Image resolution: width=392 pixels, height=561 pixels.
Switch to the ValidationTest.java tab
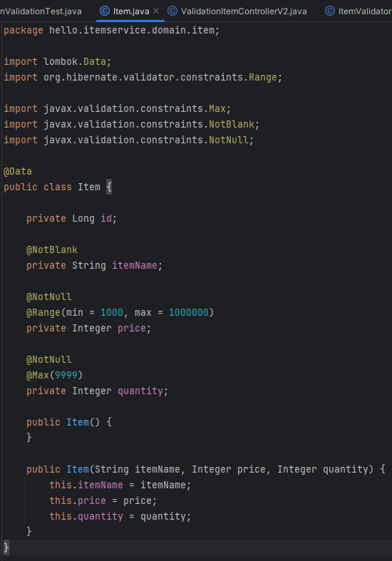point(41,11)
